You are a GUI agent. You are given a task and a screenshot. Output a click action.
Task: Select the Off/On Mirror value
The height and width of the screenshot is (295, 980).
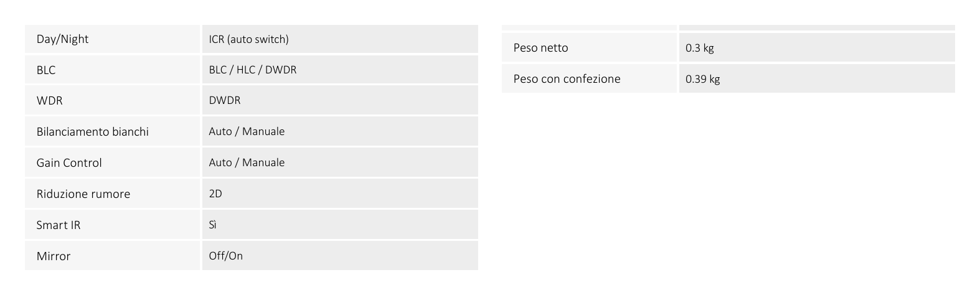226,256
